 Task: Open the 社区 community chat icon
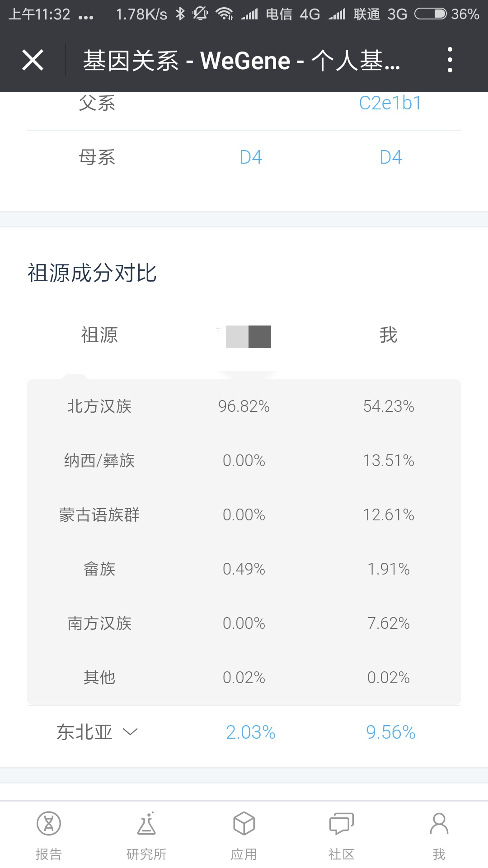tap(342, 823)
